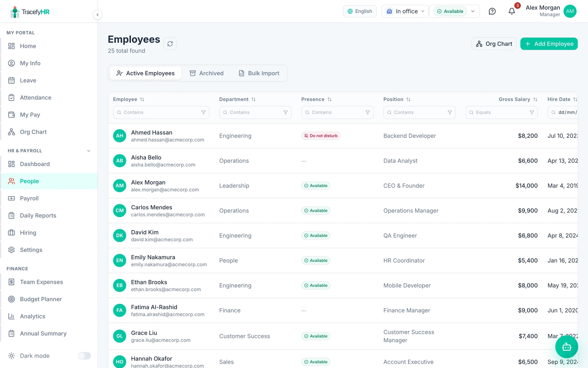588x368 pixels.
Task: Switch to the Bulk Import tab
Action: tap(259, 73)
